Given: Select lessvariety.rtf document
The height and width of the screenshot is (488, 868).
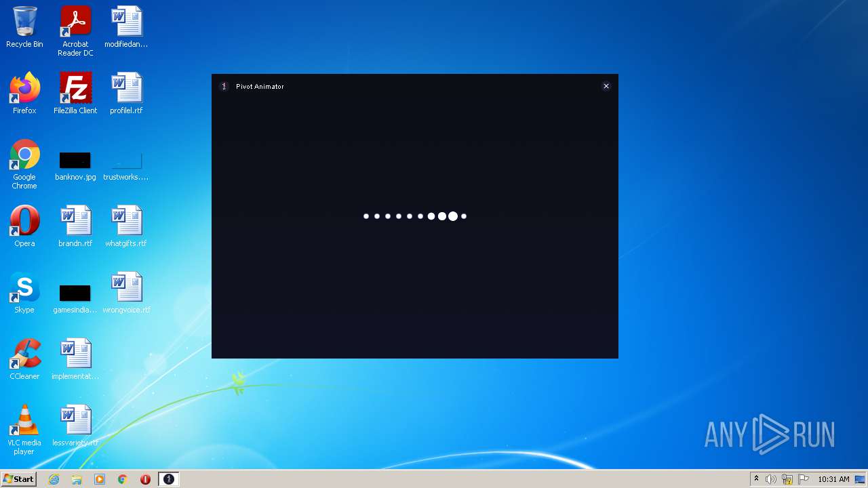Looking at the screenshot, I should click(75, 426).
